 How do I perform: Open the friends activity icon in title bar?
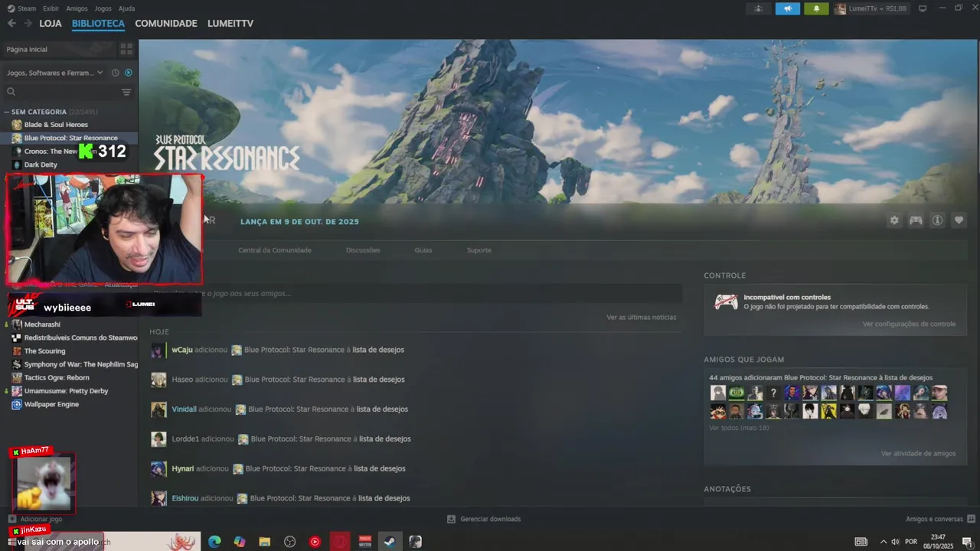758,8
